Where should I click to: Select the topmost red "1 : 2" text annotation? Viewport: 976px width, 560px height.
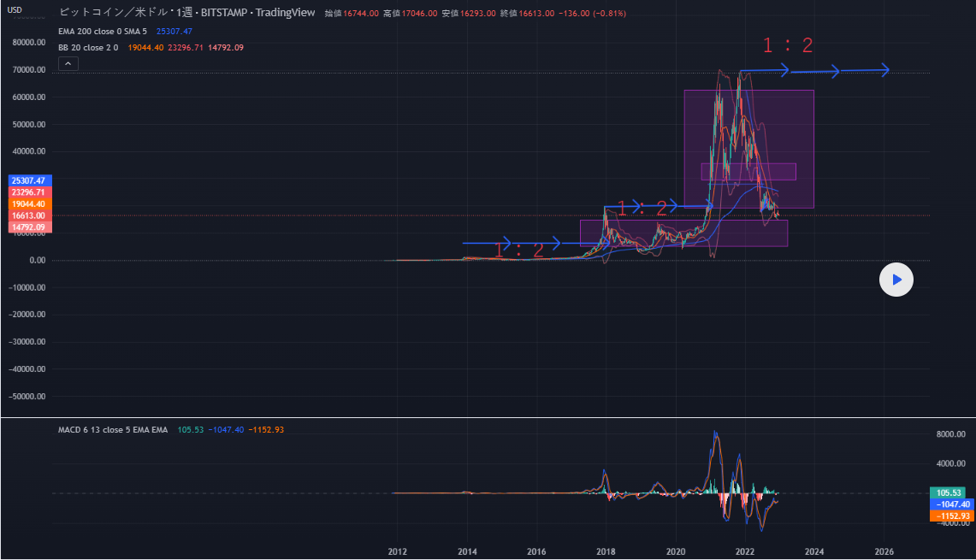787,47
